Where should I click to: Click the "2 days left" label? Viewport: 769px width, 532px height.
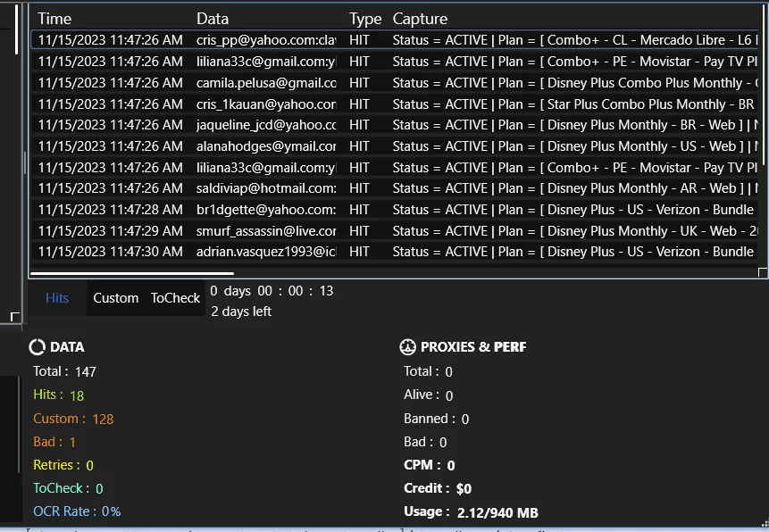click(241, 312)
